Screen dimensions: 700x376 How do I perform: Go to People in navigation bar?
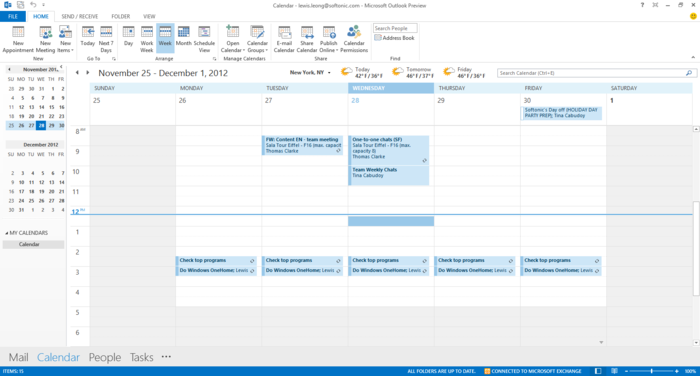pos(104,357)
